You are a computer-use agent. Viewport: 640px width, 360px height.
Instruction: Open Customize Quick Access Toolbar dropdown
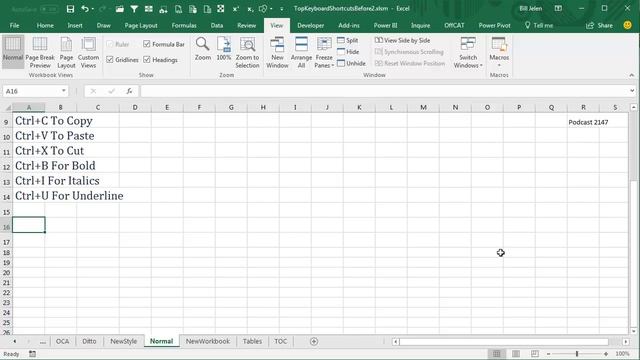click(282, 9)
